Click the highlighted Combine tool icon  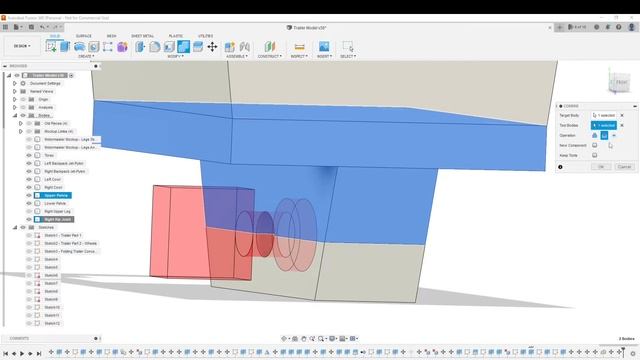(183, 47)
